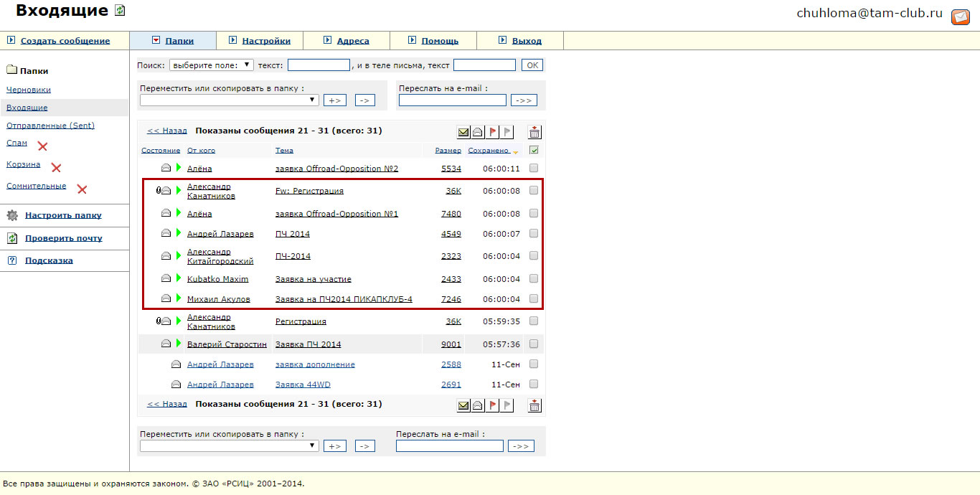Click the gray flag icon below the message list
This screenshot has height=495, width=980.
point(507,405)
